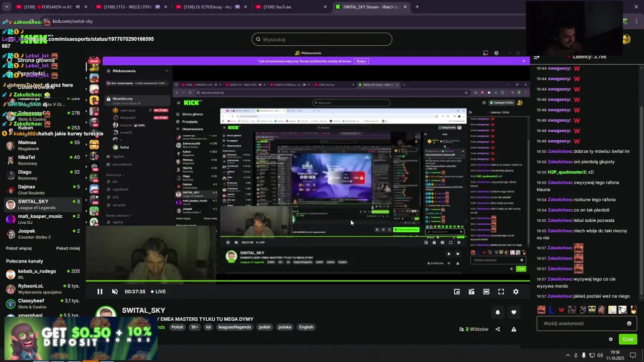The width and height of the screenshot is (644, 362).
Task: Click the LIVE indicator to jump live
Action: coord(158,292)
